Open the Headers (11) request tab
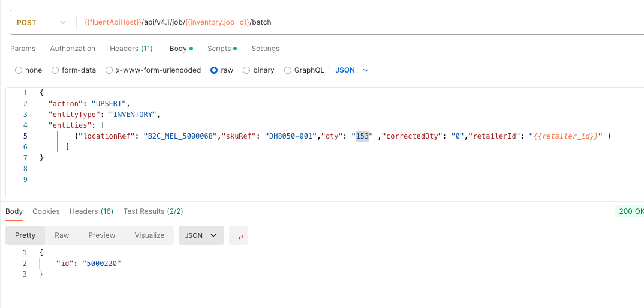 pyautogui.click(x=131, y=49)
